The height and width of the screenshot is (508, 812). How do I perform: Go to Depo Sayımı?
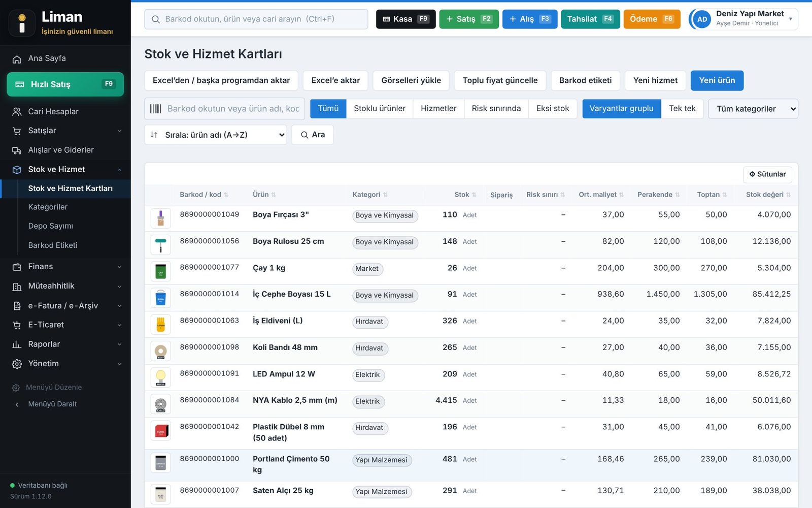click(51, 226)
